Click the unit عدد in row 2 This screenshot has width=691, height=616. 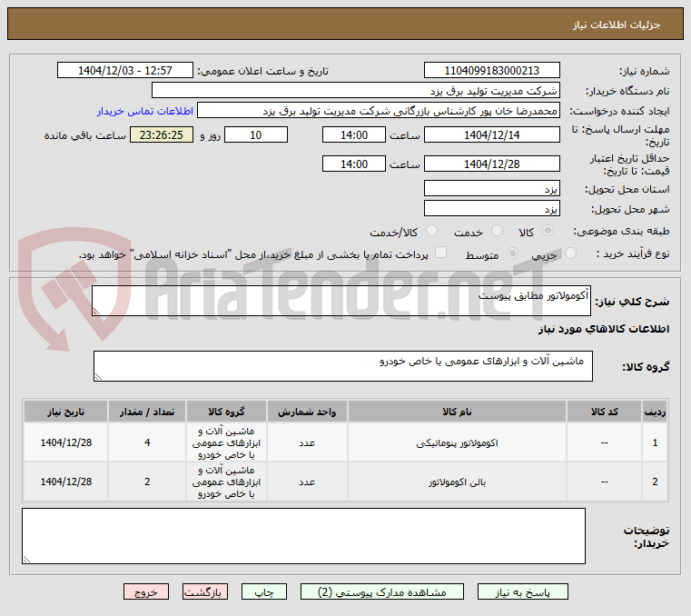click(307, 482)
